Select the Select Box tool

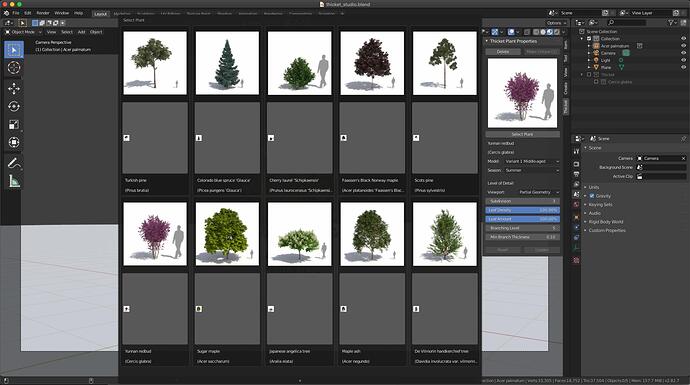14,50
